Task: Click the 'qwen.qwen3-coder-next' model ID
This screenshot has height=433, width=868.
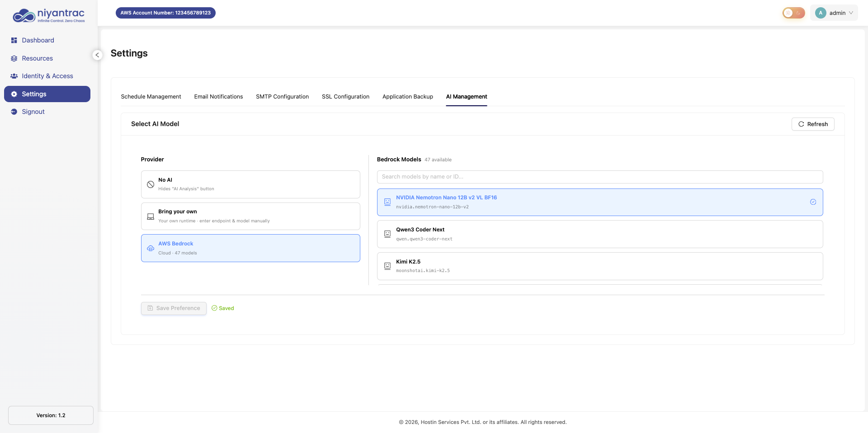Action: coord(424,239)
